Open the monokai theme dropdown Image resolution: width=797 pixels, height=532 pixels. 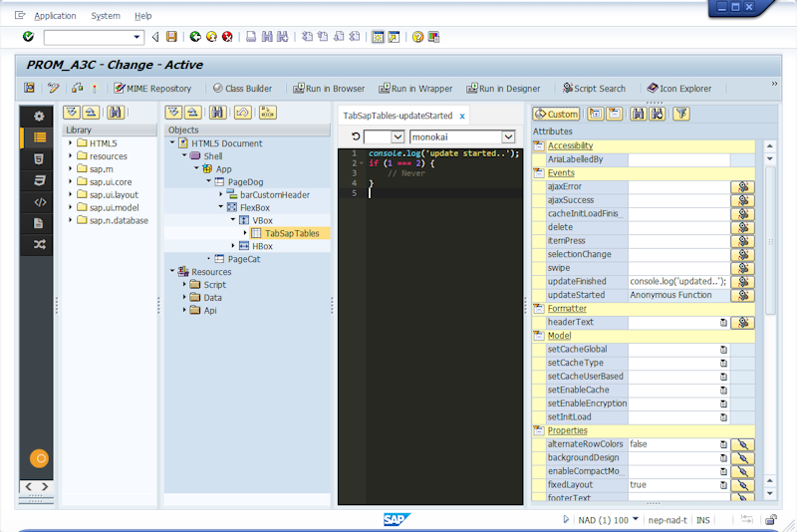coord(508,136)
